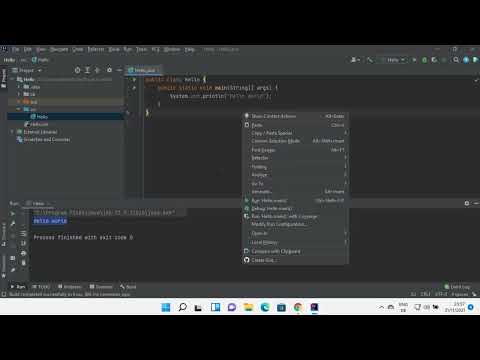480x360 pixels.
Task: Collapse the src folder
Action: [19, 109]
